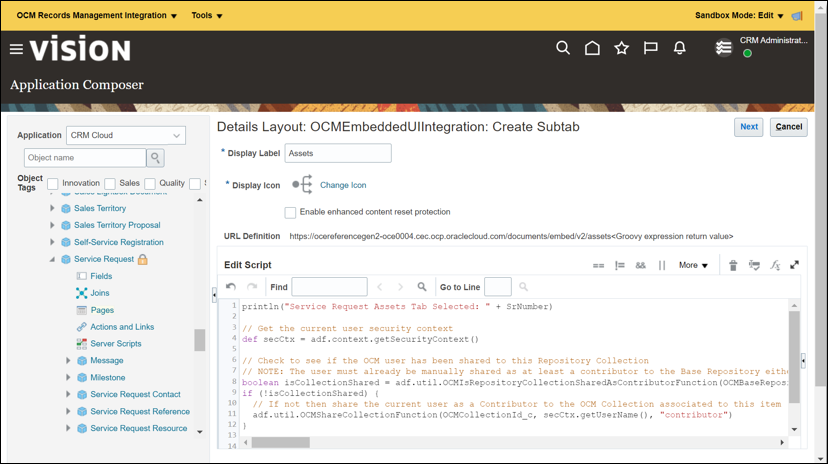Image resolution: width=828 pixels, height=464 pixels.
Task: Go to the Home icon
Action: [592, 48]
